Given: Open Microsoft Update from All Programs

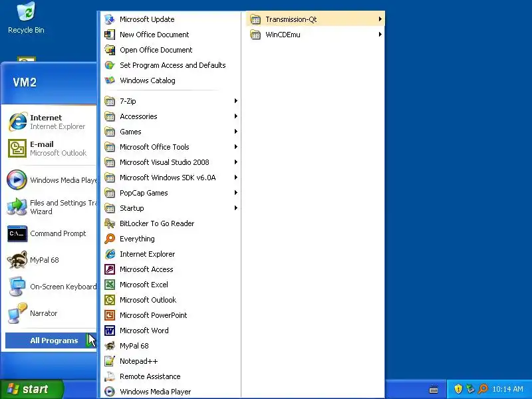Looking at the screenshot, I should [171, 19].
